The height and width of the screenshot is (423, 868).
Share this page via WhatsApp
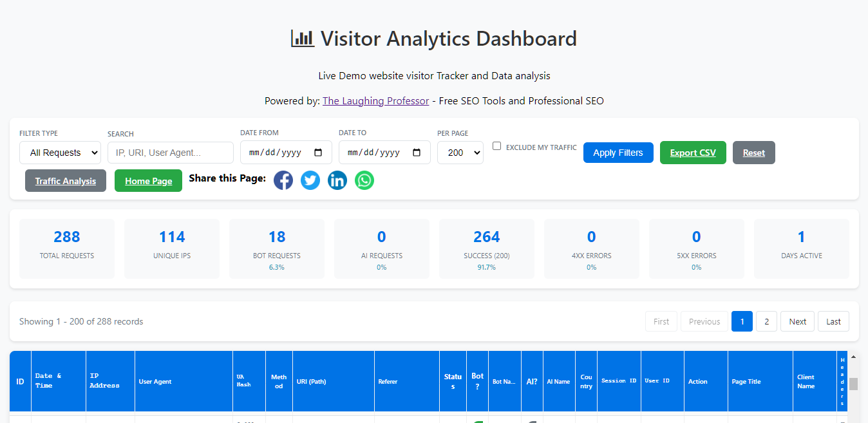(x=364, y=180)
